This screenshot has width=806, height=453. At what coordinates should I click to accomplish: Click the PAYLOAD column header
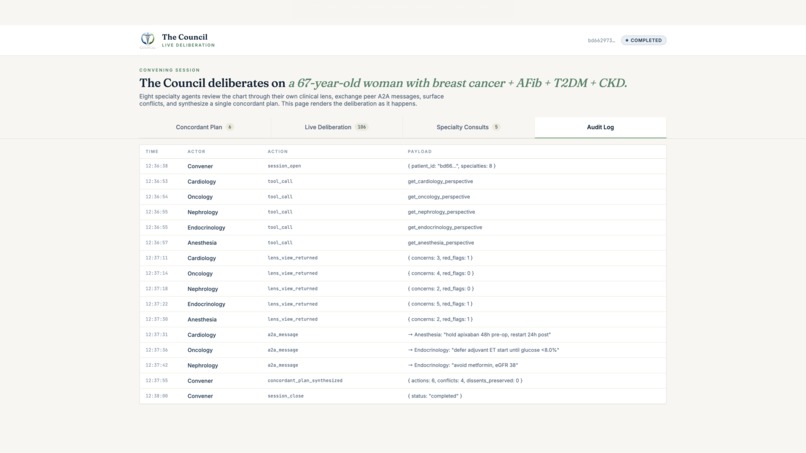[419, 152]
